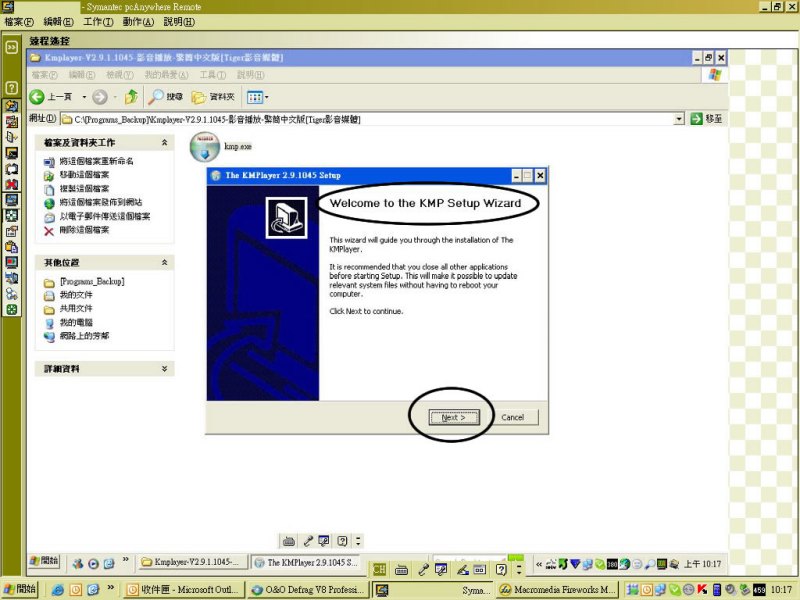This screenshot has height=600, width=800.
Task: Open 我的最愛(A) menu in remote Explorer
Action: click(166, 75)
